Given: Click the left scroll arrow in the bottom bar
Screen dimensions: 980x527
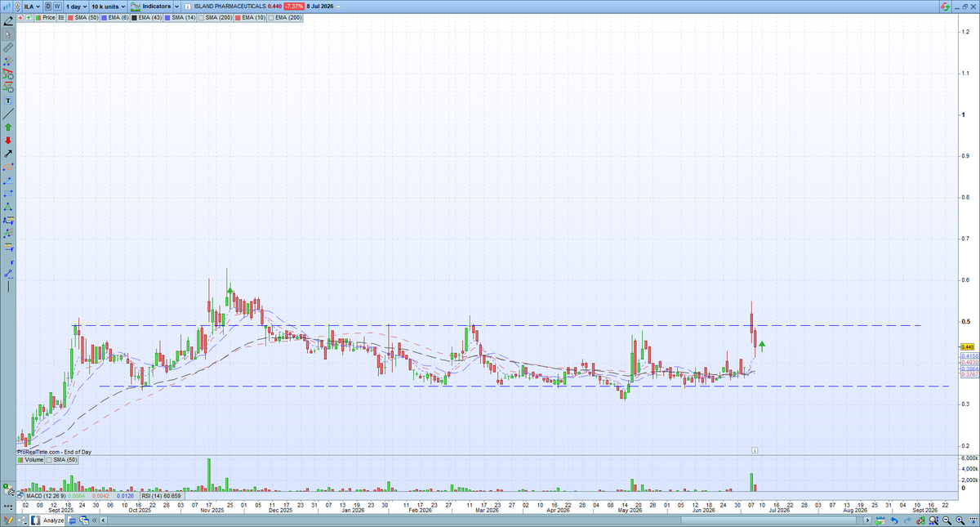Looking at the screenshot, I should point(103,520).
